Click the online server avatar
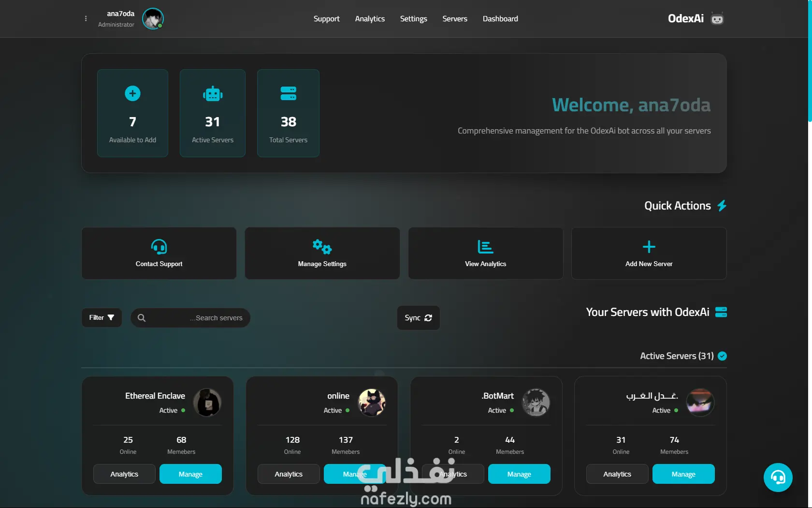This screenshot has width=812, height=508. 372,403
